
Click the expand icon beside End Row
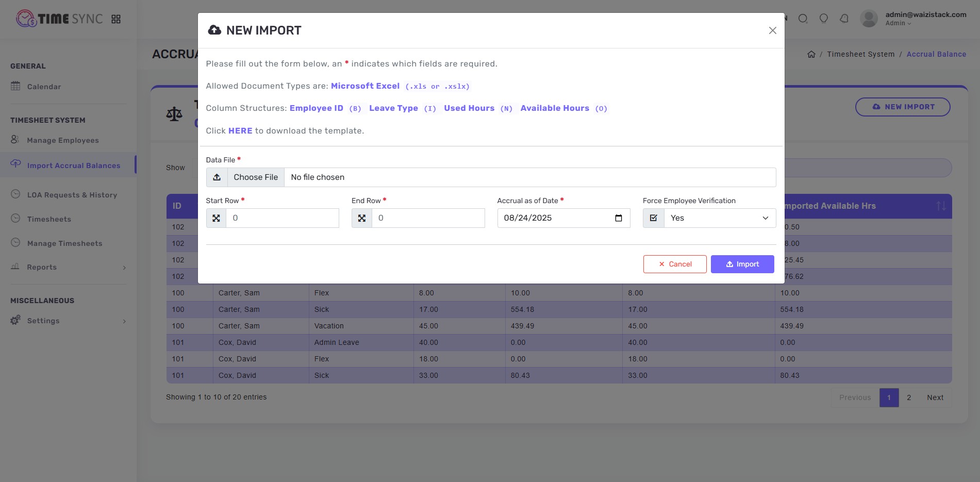[362, 218]
